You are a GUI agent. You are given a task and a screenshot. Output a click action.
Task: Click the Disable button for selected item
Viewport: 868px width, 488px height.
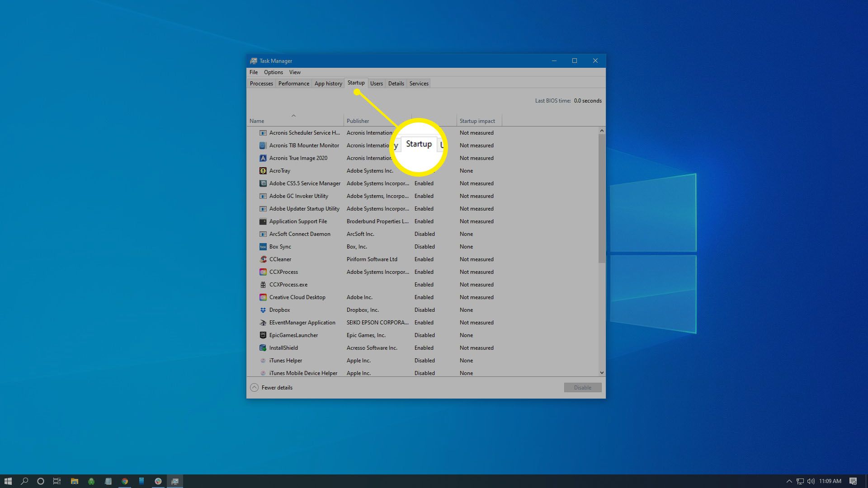(x=582, y=387)
